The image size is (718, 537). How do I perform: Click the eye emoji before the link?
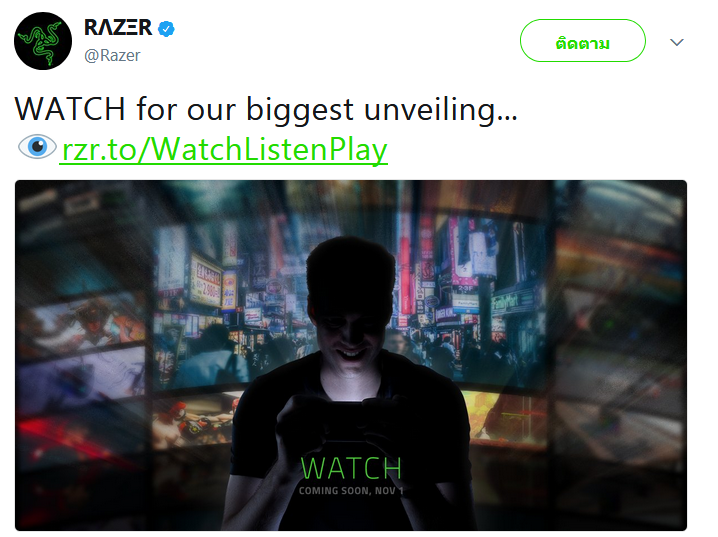(x=37, y=147)
